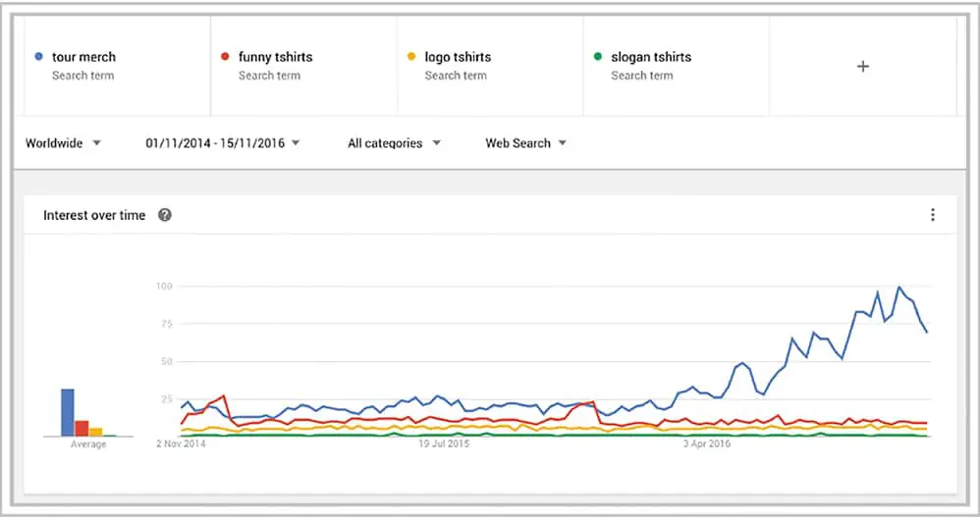980x520 pixels.
Task: Click the tour merch peak on chart
Action: pos(898,287)
